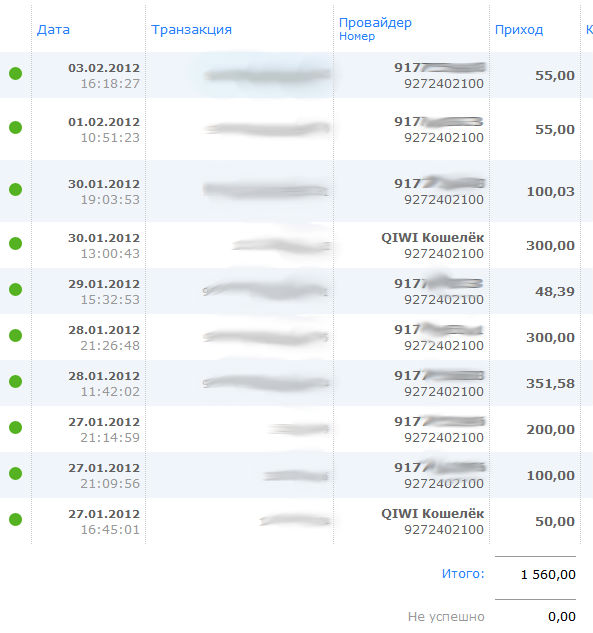Click blurred transaction ID in 16:45:01 row

295,521
